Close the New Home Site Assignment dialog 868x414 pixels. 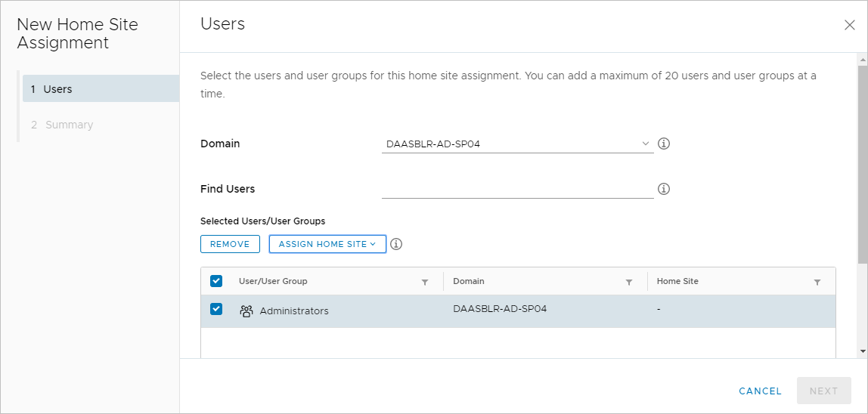[849, 25]
